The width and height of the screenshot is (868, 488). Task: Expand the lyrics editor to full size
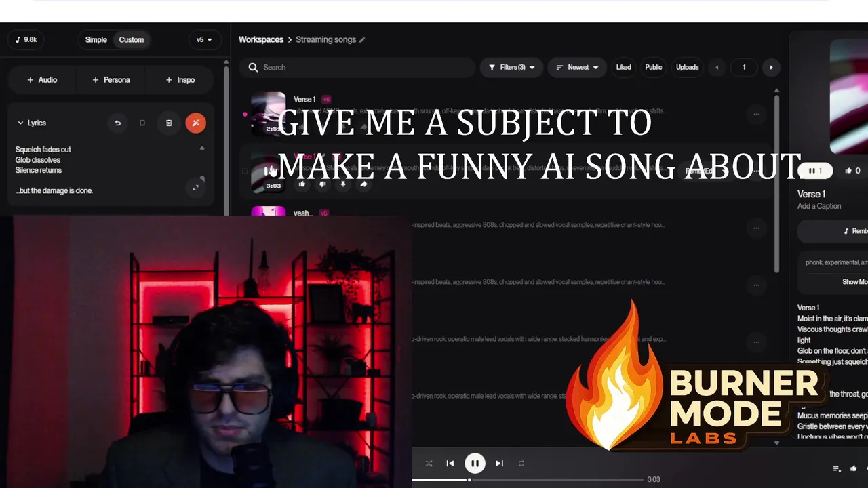[195, 187]
